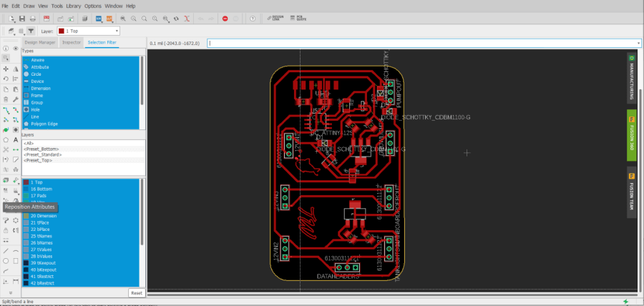Viewport: 644px width, 306px height.
Task: Toggle Airwire in the Types filter
Action: click(x=80, y=60)
